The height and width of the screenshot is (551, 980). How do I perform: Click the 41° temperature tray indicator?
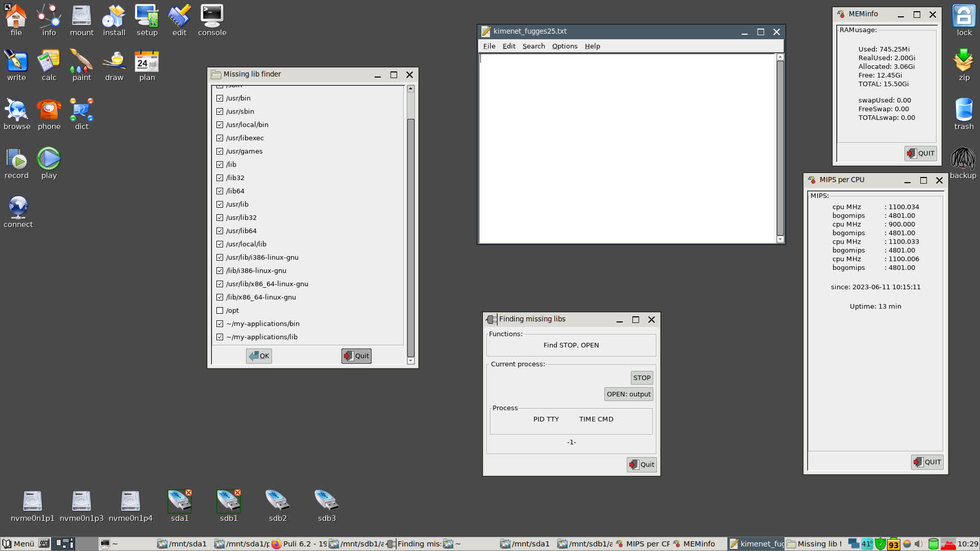[867, 544]
